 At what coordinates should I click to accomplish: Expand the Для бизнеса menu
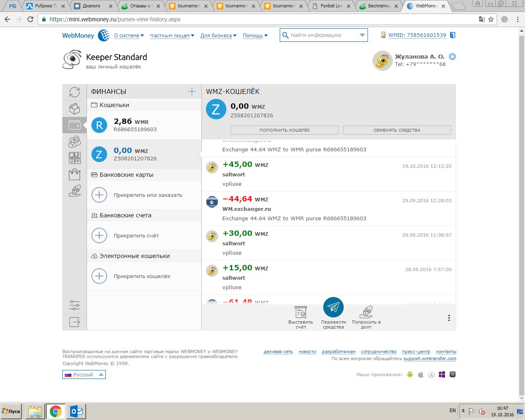click(218, 36)
